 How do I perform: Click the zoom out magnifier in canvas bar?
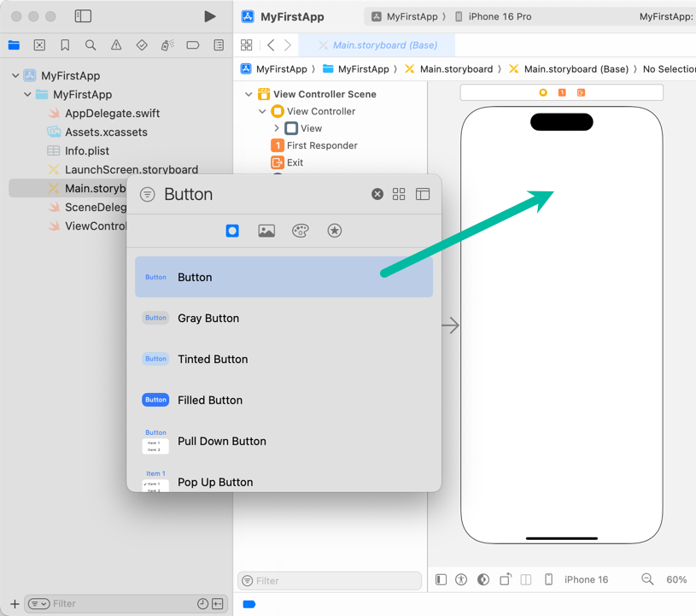(647, 579)
